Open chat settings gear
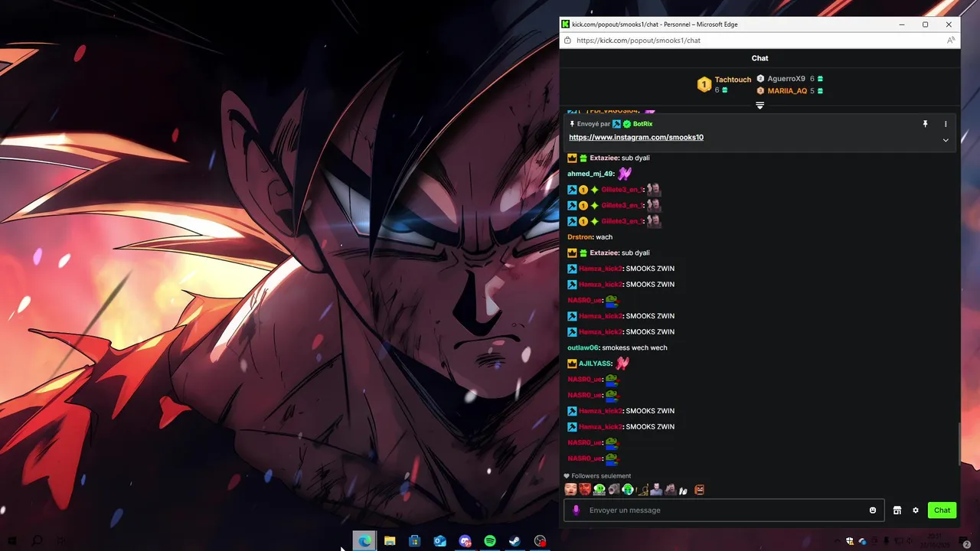980x551 pixels. click(916, 510)
